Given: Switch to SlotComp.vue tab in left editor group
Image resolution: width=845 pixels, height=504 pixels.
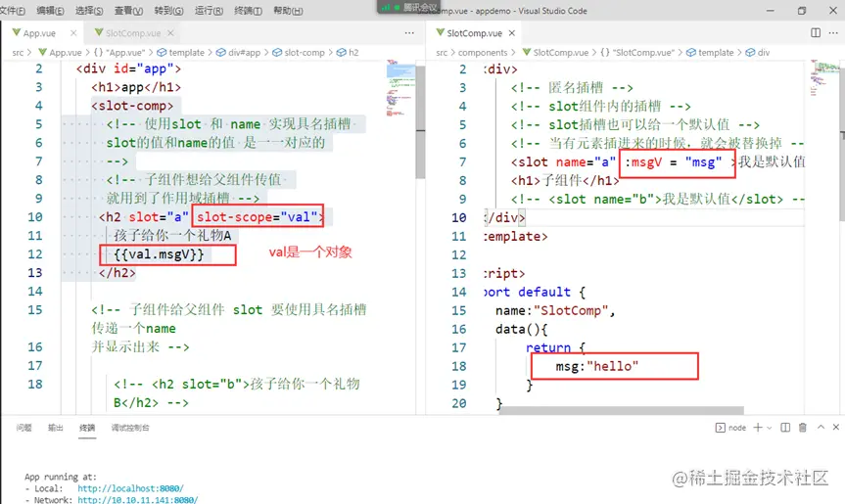Looking at the screenshot, I should [x=133, y=33].
